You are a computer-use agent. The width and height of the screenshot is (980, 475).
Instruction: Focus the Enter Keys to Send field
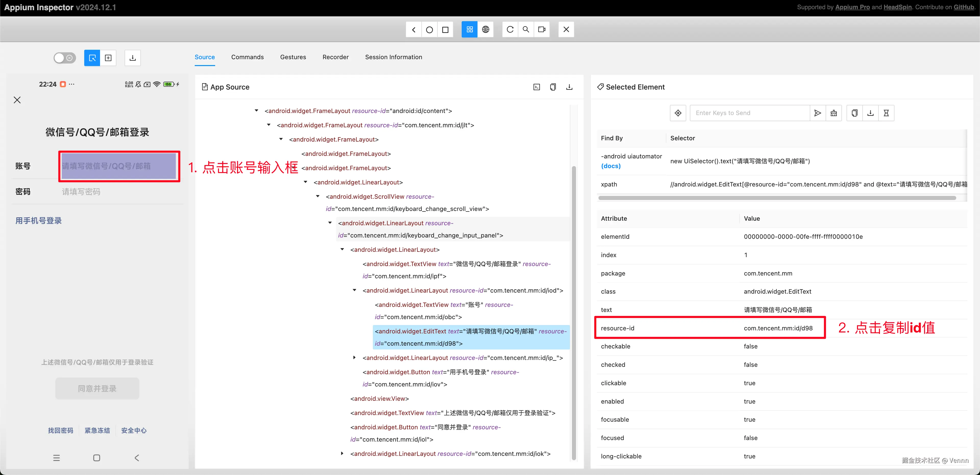[x=750, y=113]
